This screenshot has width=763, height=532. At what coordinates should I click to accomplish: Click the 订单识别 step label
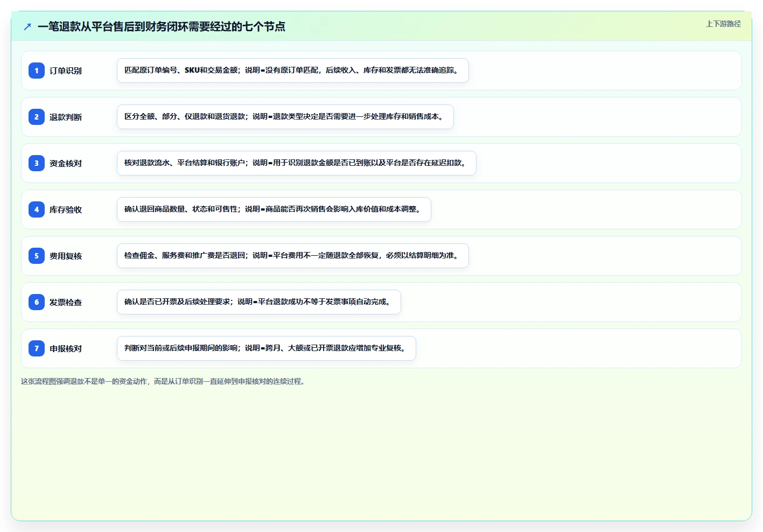tap(66, 71)
